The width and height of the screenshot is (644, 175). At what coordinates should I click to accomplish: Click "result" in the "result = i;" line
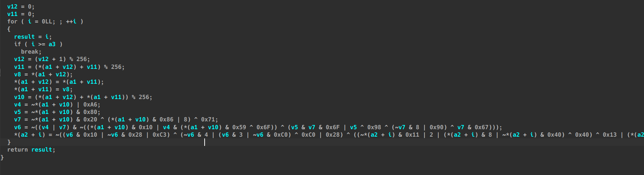pos(24,37)
